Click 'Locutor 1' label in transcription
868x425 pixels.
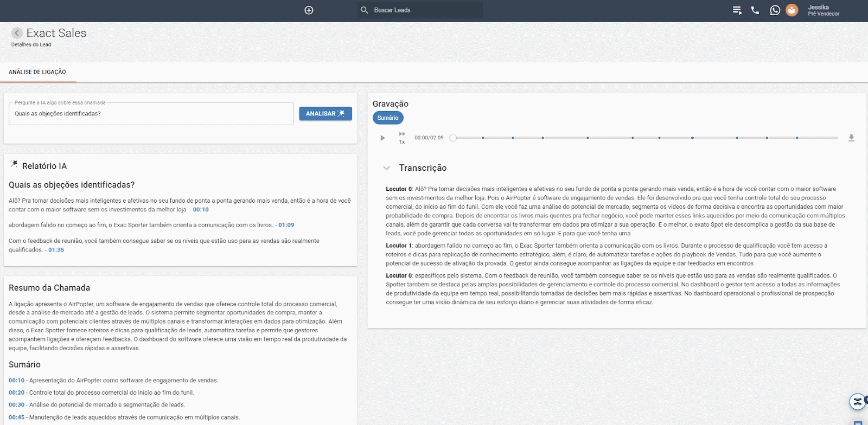click(399, 246)
